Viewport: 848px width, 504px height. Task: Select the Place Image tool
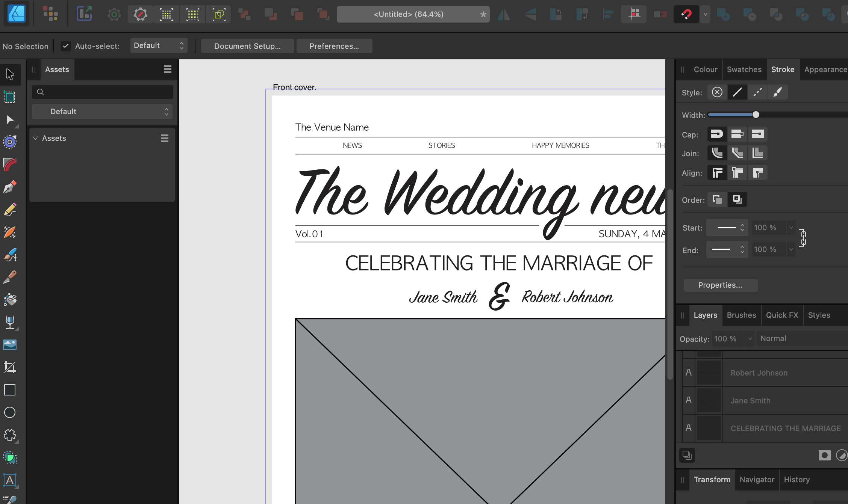[x=10, y=345]
